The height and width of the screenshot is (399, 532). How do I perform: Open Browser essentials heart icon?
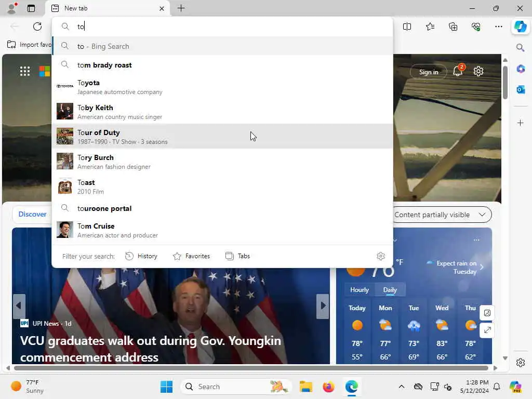point(476,26)
